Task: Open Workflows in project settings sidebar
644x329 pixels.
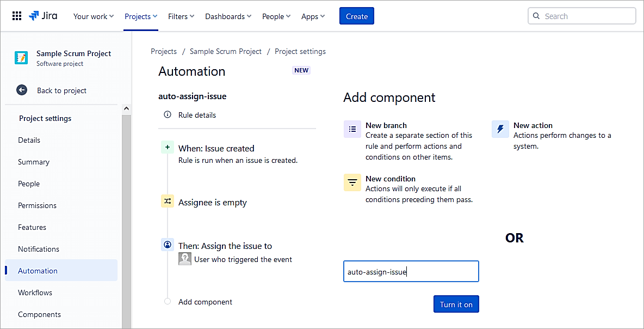Action: pos(35,293)
